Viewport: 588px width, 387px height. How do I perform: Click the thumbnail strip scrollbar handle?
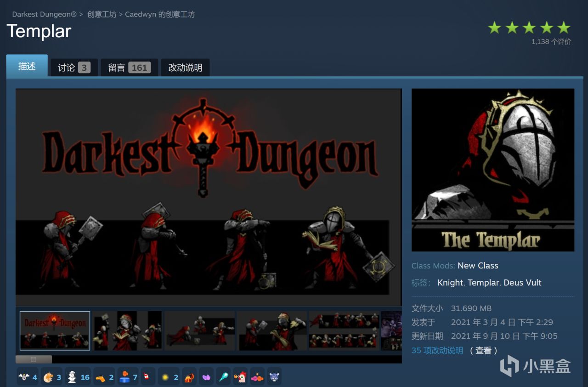[x=34, y=359]
